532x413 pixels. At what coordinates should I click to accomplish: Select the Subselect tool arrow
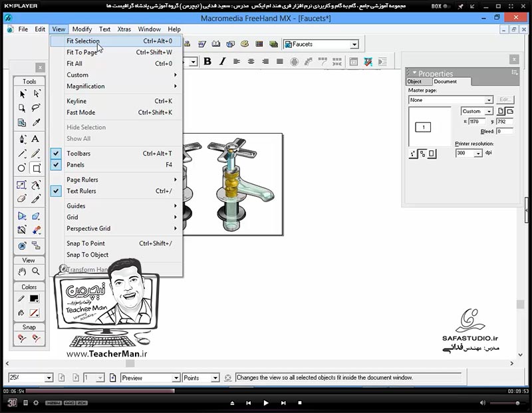37,94
